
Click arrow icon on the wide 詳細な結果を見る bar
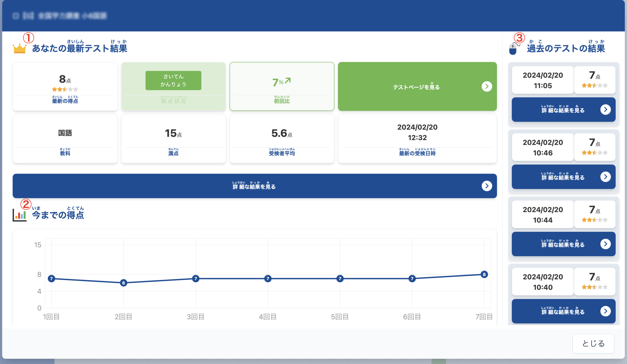(x=487, y=186)
